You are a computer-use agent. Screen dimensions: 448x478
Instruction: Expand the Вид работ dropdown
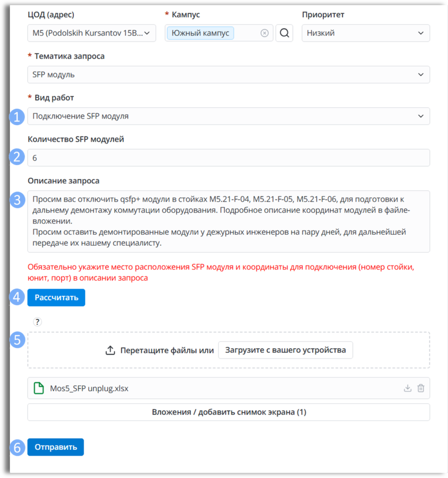click(x=228, y=116)
